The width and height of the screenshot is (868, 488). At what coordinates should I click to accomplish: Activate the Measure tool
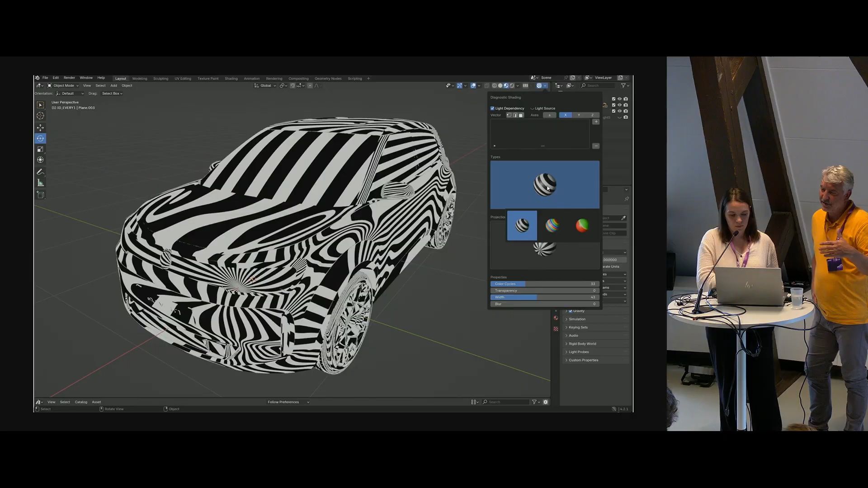(x=40, y=182)
